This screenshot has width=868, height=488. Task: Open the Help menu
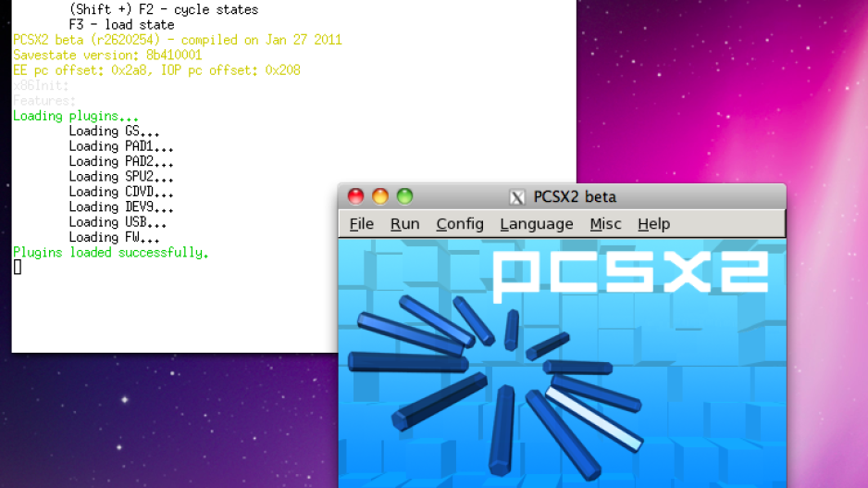pos(653,224)
